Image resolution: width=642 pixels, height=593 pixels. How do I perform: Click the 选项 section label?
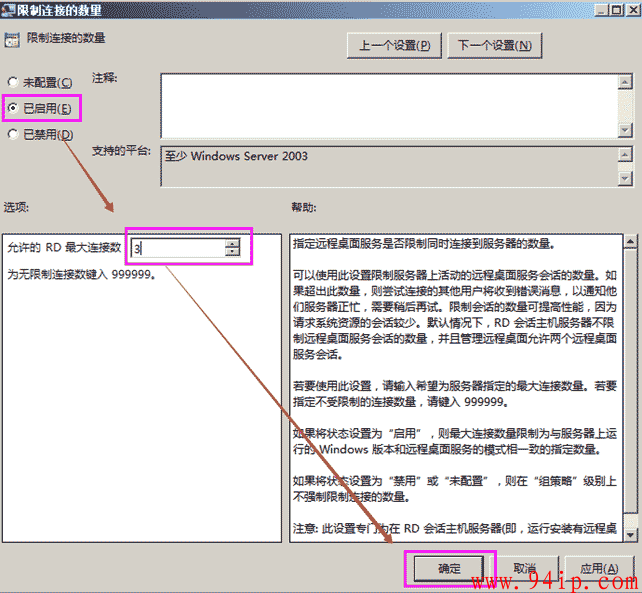(x=16, y=207)
